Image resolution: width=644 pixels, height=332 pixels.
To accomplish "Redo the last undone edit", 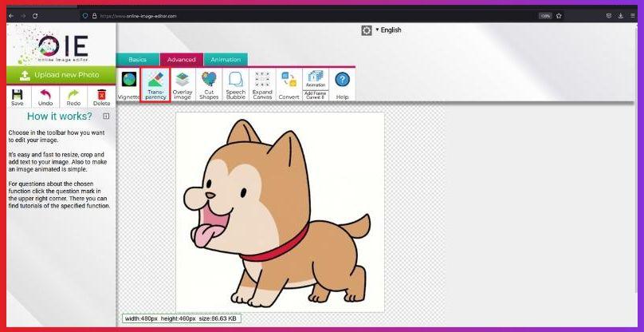I will coord(73,97).
